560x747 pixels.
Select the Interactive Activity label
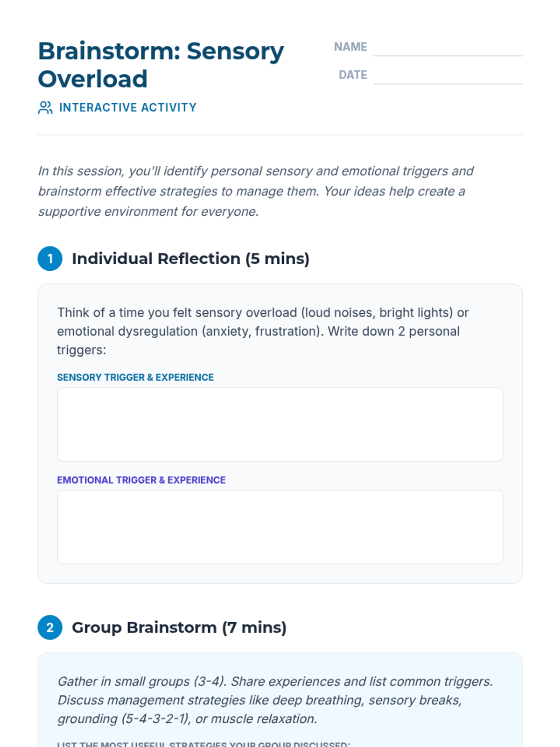tap(127, 108)
